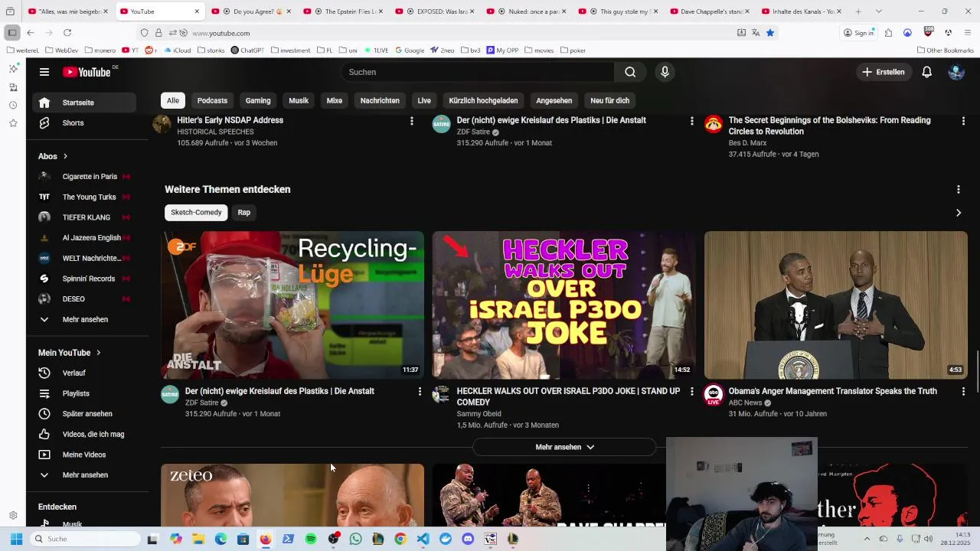Screen dimensions: 980x551
Task: Select the Sketch-Comedy topic chip
Action: coord(196,212)
